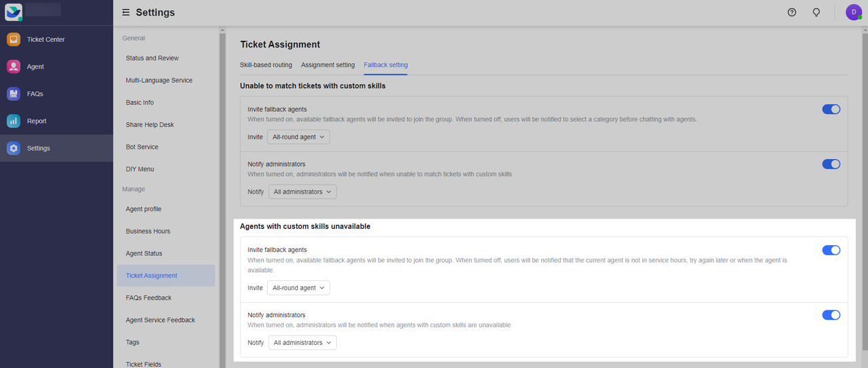868x368 pixels.
Task: Open All-round agent dropdown in agents unavailable section
Action: [298, 288]
